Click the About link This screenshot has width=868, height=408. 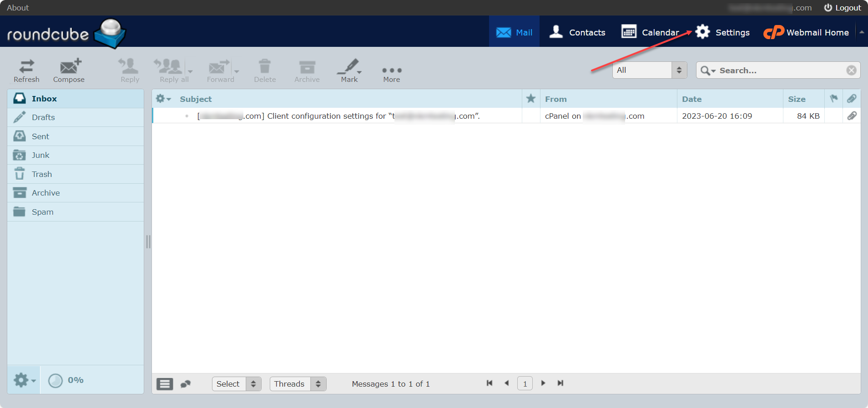[18, 8]
